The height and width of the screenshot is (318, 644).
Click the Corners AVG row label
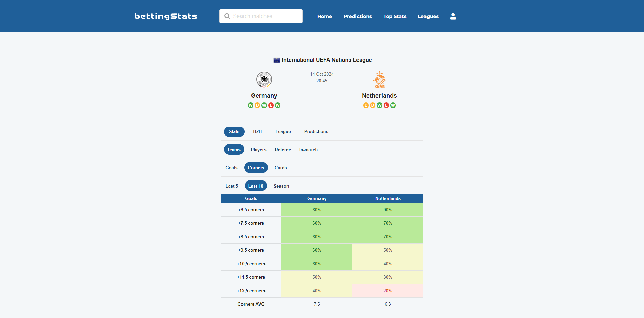(251, 304)
